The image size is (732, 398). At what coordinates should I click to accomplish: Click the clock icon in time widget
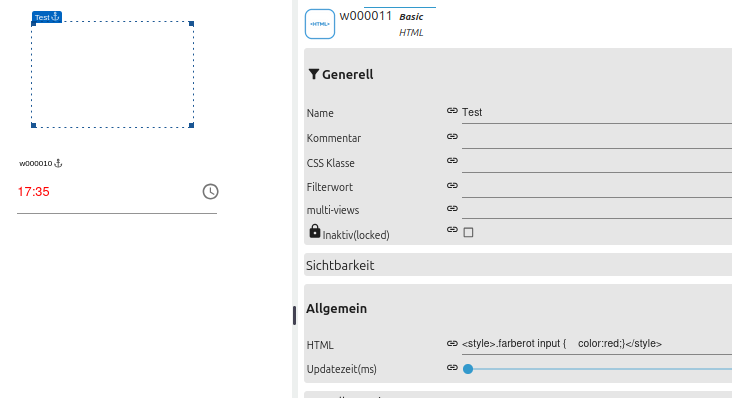tap(210, 191)
